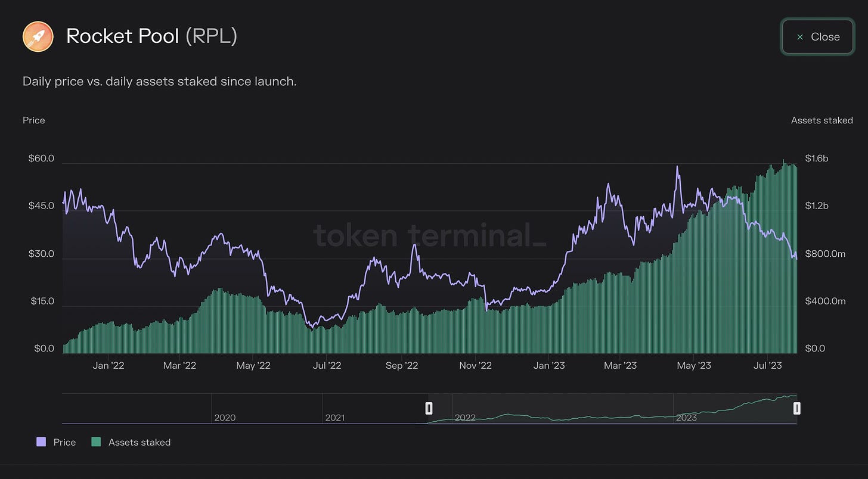Click the Mar '22 x-axis label

pyautogui.click(x=179, y=365)
